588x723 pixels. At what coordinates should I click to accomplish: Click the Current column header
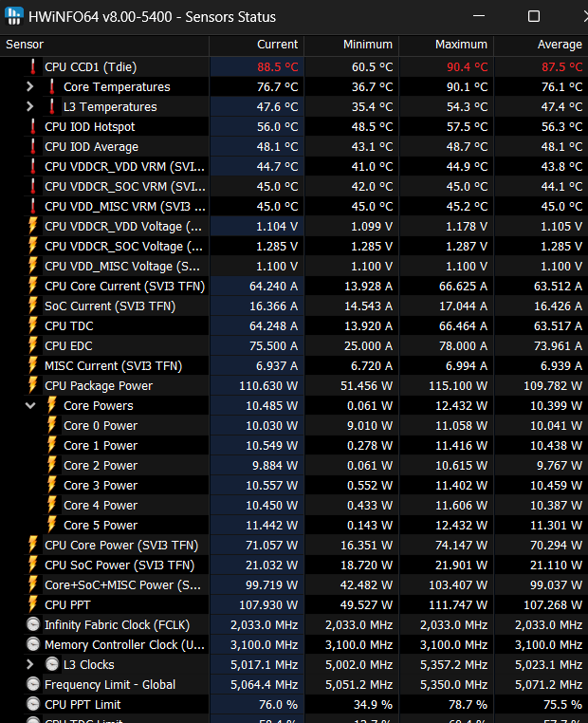(x=257, y=45)
